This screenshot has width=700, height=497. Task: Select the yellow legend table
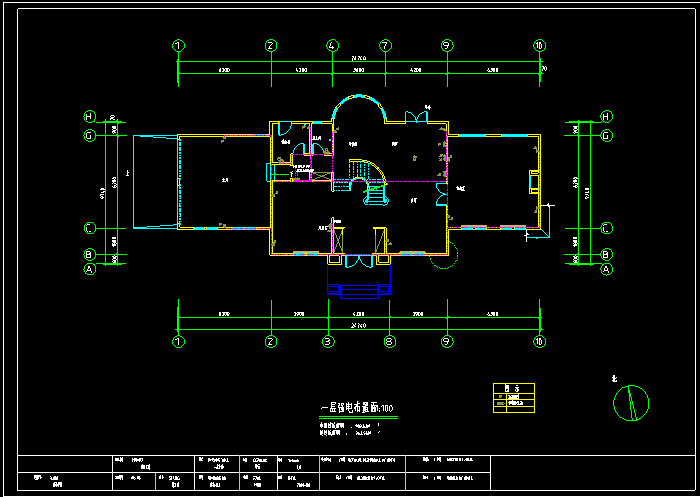click(515, 398)
